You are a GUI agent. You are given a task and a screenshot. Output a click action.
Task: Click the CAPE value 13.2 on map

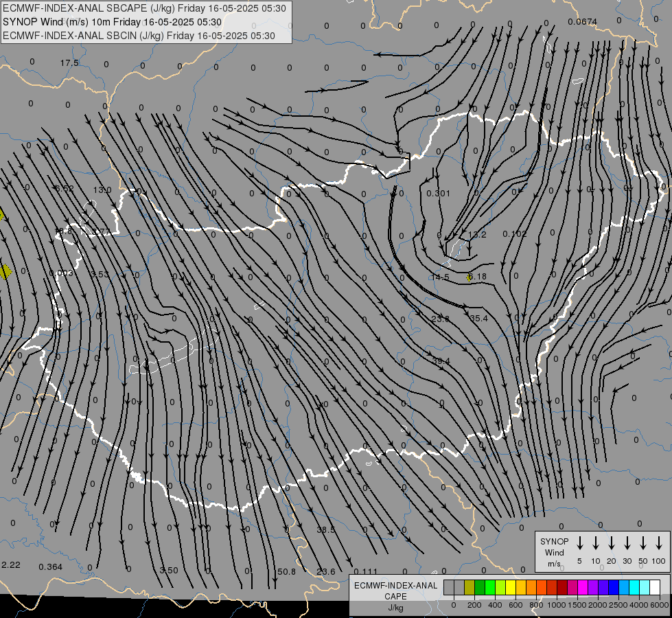(x=477, y=235)
